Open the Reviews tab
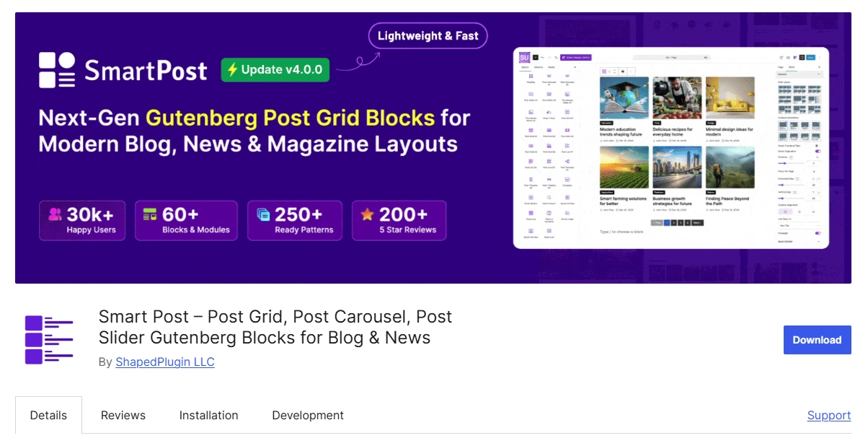Viewport: 868px width, 446px height. click(x=123, y=415)
